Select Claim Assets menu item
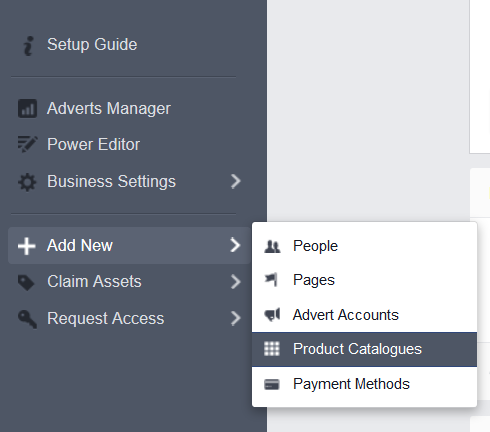The height and width of the screenshot is (432, 490). [x=129, y=282]
